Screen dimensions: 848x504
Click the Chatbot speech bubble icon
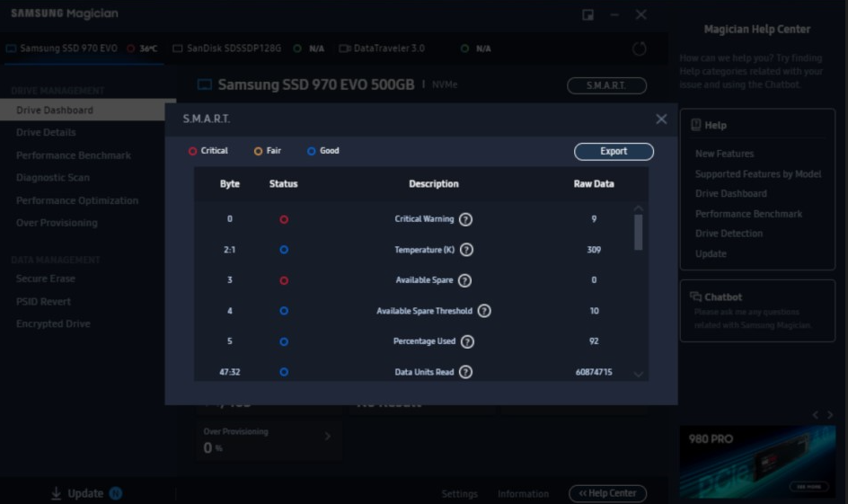[x=695, y=296]
